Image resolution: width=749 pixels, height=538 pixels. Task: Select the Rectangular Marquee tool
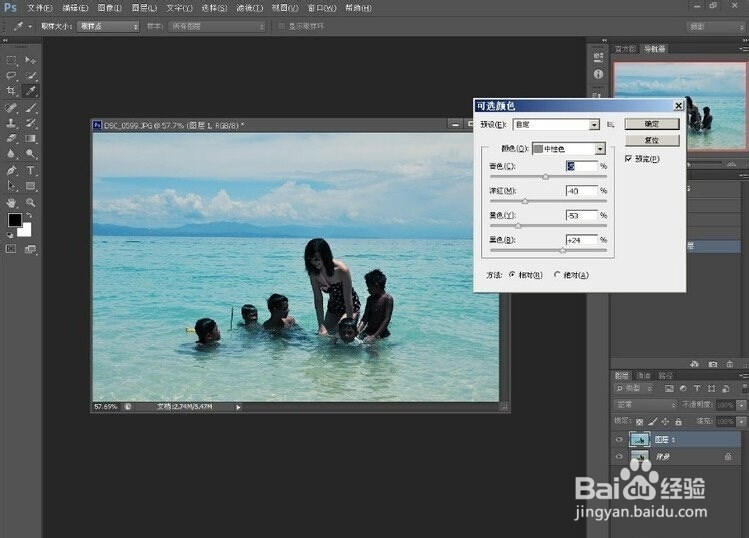pos(11,60)
